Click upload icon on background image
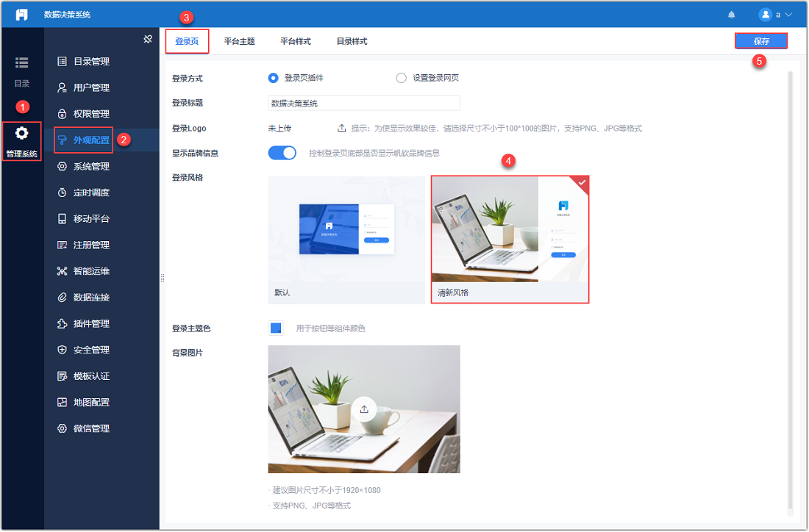 click(x=364, y=409)
